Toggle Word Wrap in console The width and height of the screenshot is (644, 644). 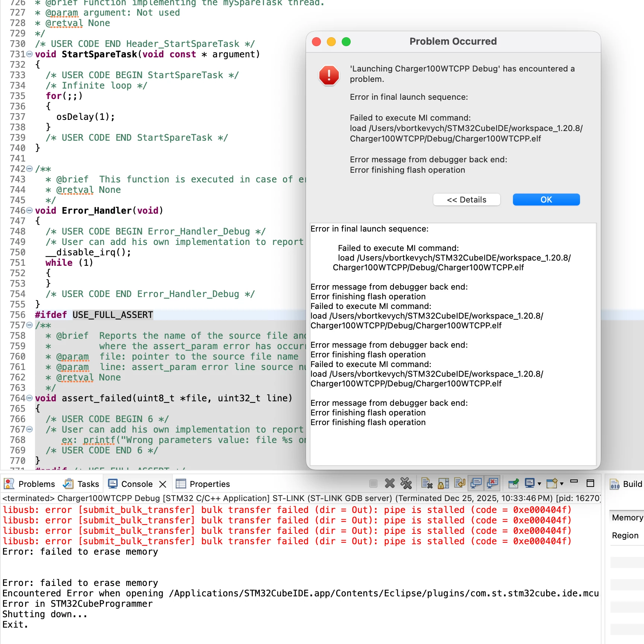pos(460,484)
